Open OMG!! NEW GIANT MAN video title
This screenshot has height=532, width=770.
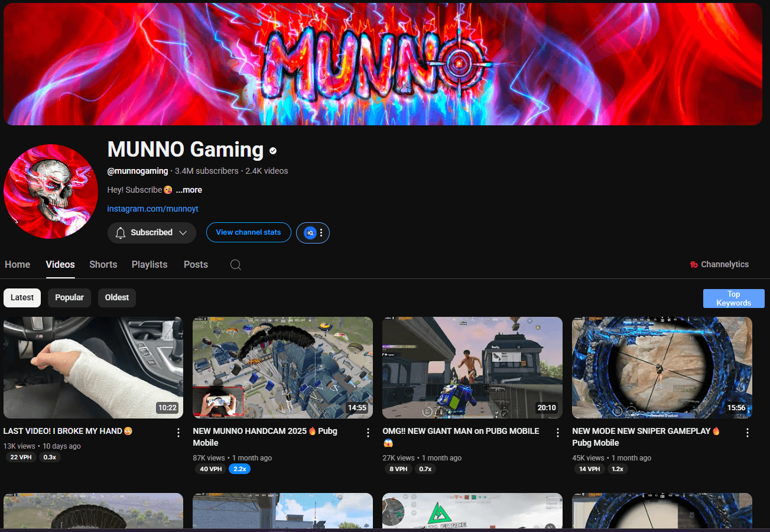[x=461, y=437]
